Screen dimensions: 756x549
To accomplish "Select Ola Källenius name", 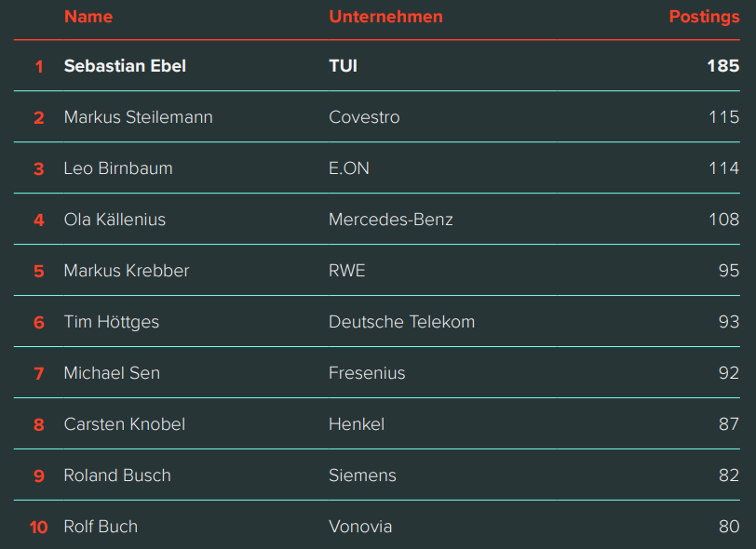I will click(115, 220).
